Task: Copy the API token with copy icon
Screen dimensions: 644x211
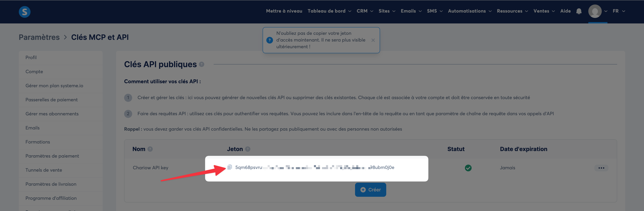Action: (229, 167)
